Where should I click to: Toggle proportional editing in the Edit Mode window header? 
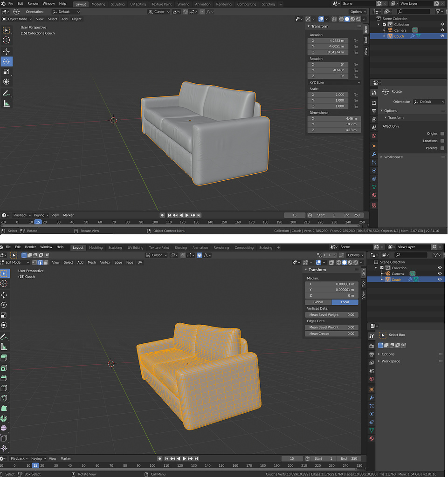pos(200,255)
